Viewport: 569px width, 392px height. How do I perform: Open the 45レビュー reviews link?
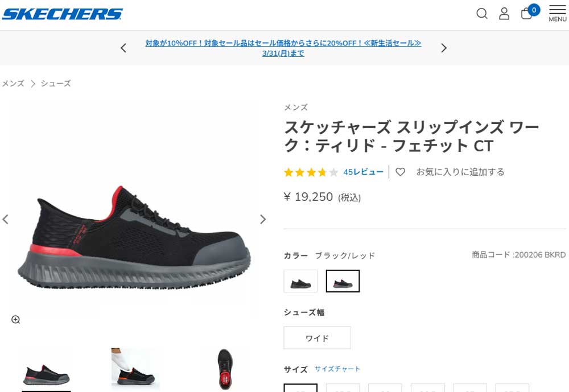point(363,172)
